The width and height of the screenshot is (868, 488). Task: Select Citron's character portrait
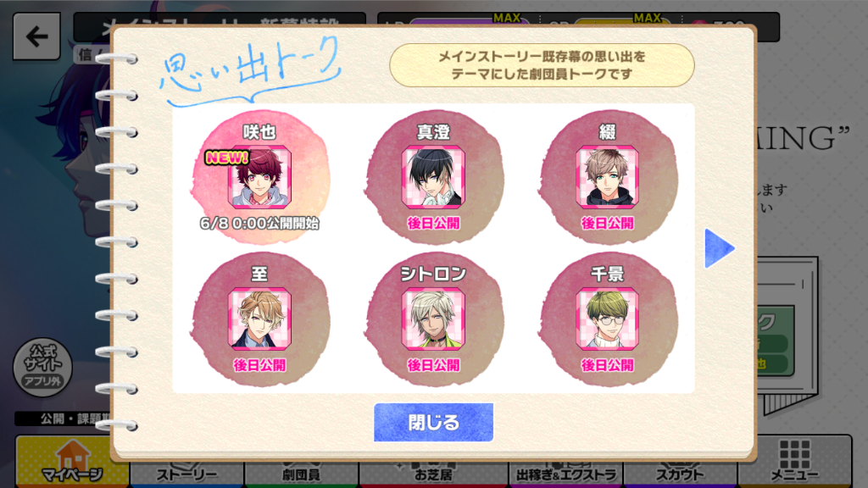[433, 319]
